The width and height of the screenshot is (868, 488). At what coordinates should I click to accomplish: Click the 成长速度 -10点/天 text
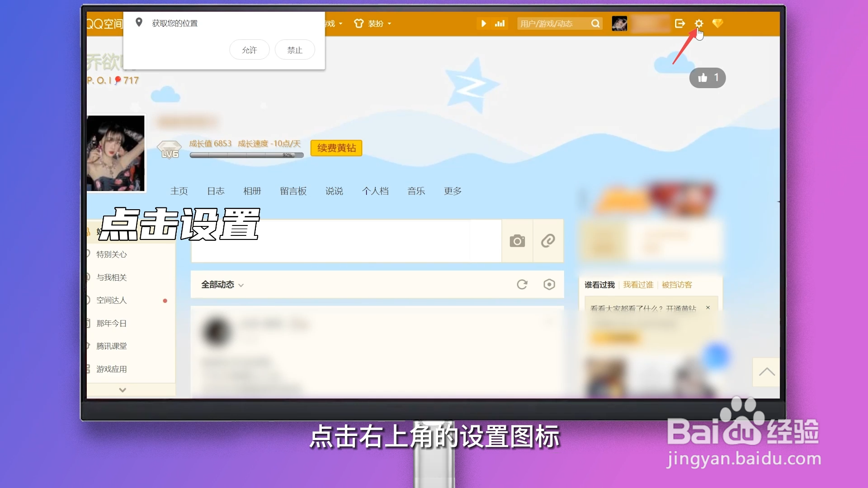(x=269, y=144)
